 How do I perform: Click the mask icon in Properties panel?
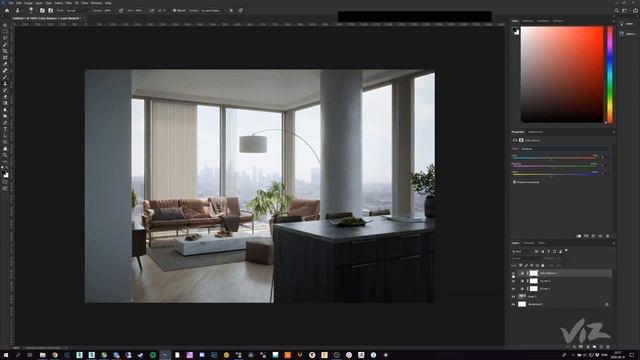click(x=521, y=140)
